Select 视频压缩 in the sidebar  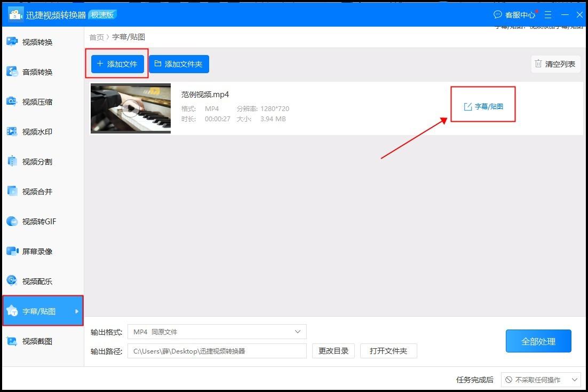43,102
